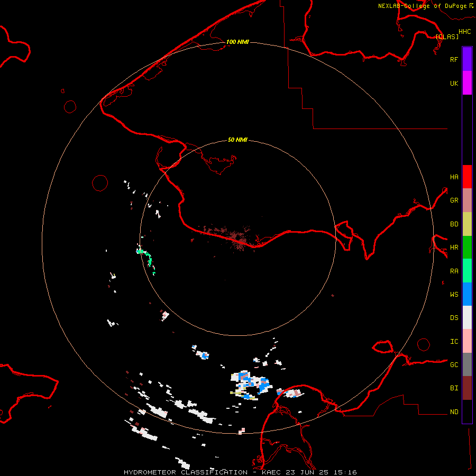Viewport: 476px width, 476px height.
Task: Click the HR legend label
Action: pos(454,248)
